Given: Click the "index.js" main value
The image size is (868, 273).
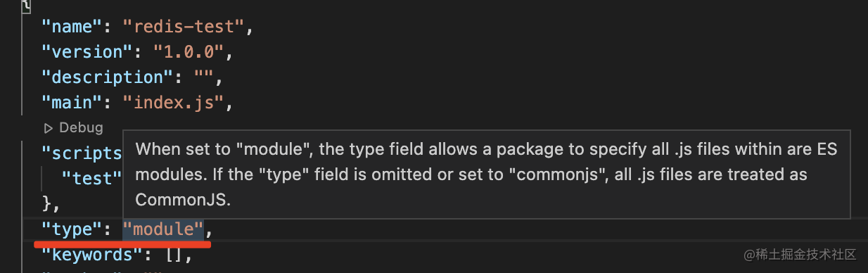Looking at the screenshot, I should tap(173, 103).
